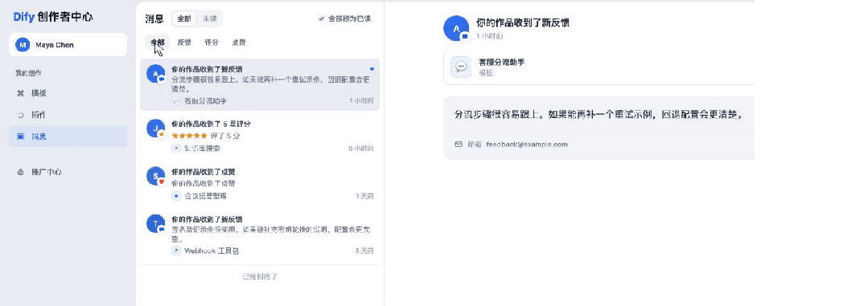Switch the read filter to 未读

pos(209,18)
